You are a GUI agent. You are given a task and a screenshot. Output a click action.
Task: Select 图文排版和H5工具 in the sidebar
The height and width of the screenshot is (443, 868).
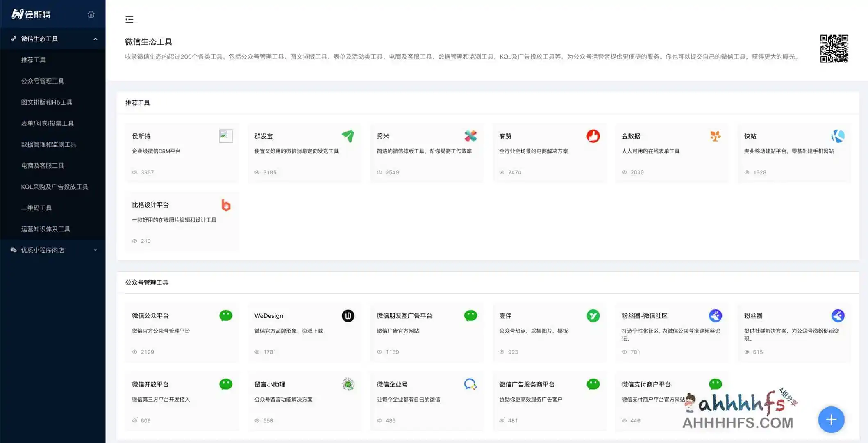point(47,102)
